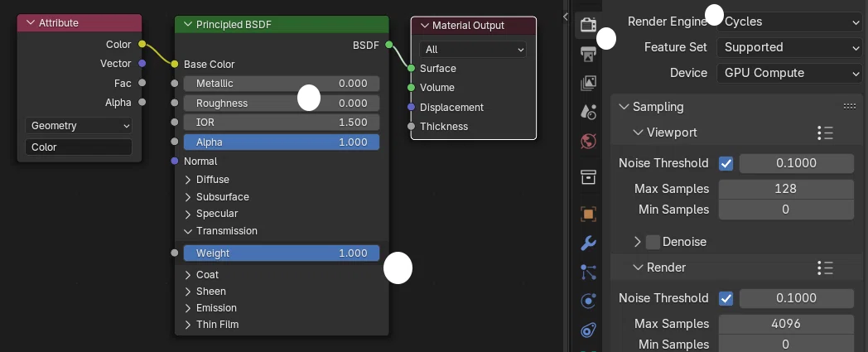Enable the Viewport Denoise checkbox
868x352 pixels.
pyautogui.click(x=653, y=242)
